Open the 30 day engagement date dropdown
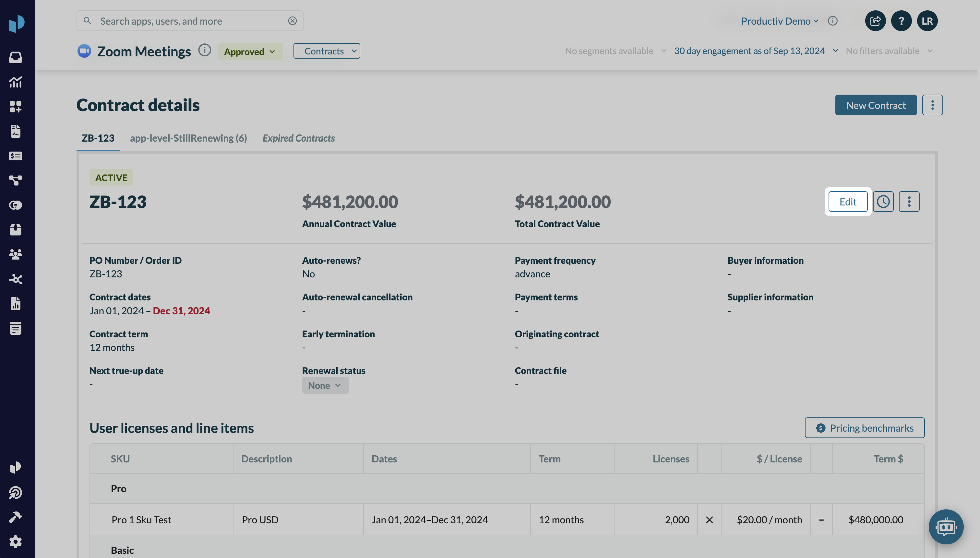Screen dimensions: 980x558 point(756,51)
